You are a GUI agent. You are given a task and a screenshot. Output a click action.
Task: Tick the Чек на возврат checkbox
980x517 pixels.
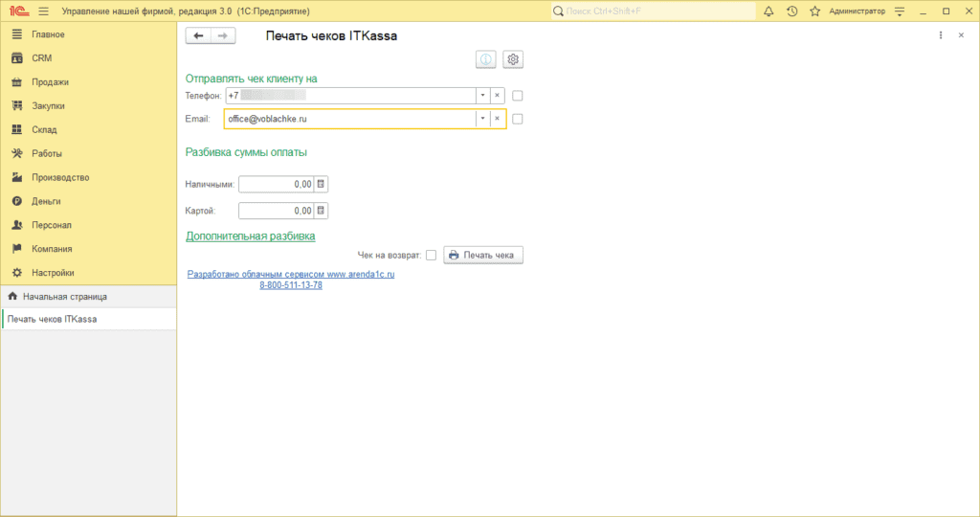pos(432,255)
